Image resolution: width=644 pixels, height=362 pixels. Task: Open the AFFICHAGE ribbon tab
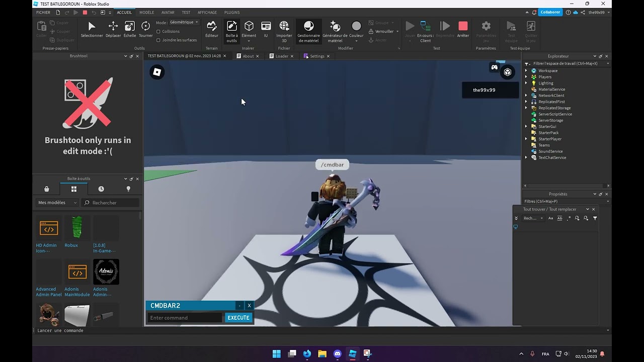coord(207,13)
